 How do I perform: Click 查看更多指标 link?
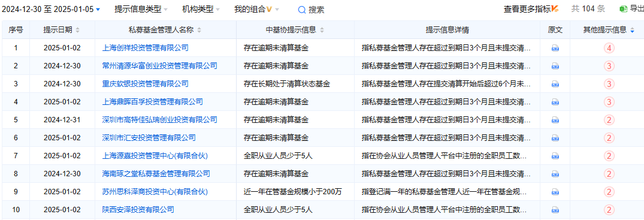531,9
